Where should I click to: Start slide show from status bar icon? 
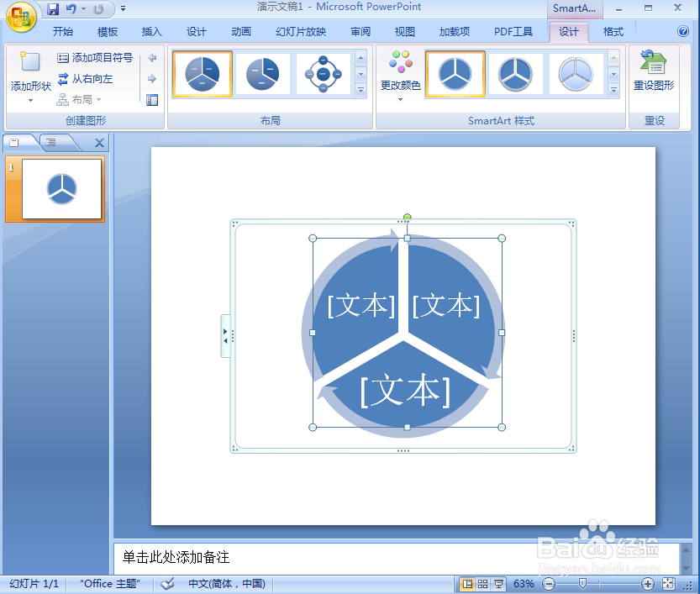pyautogui.click(x=498, y=584)
